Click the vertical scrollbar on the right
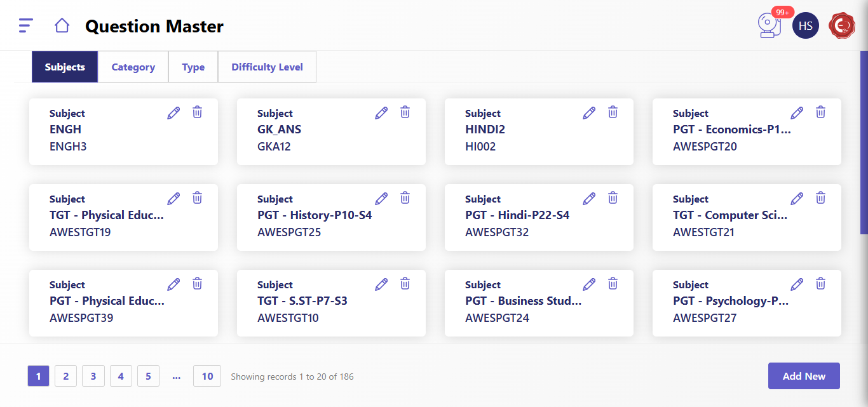Viewport: 868px width, 407px height. click(864, 143)
